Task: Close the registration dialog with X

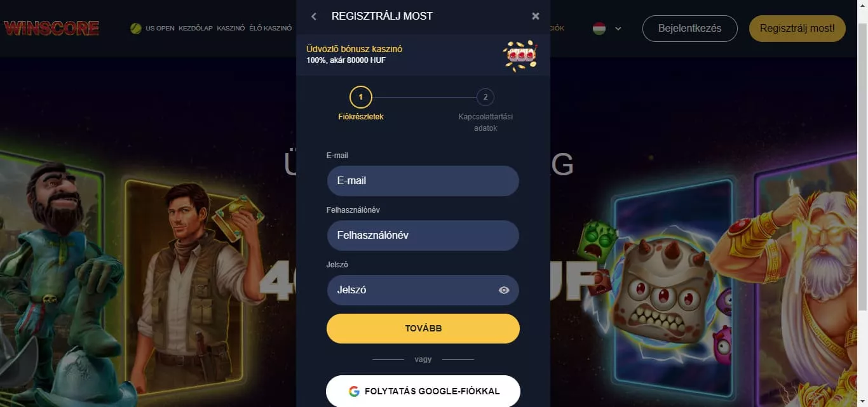Action: click(535, 17)
